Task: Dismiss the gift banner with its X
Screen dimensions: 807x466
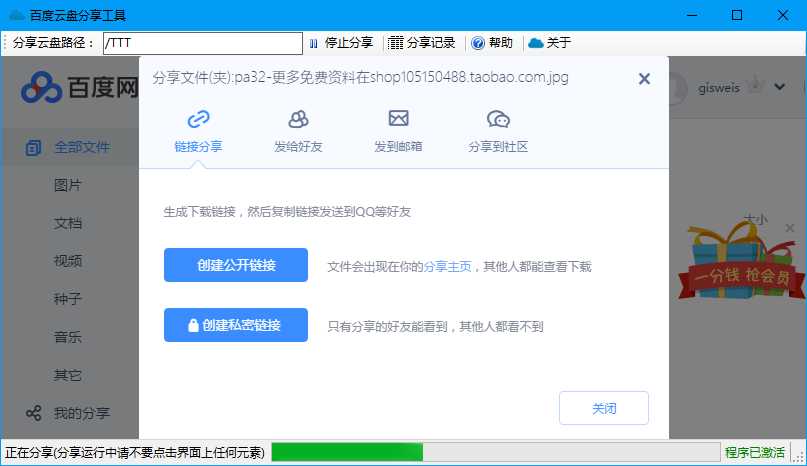Action: [x=790, y=228]
